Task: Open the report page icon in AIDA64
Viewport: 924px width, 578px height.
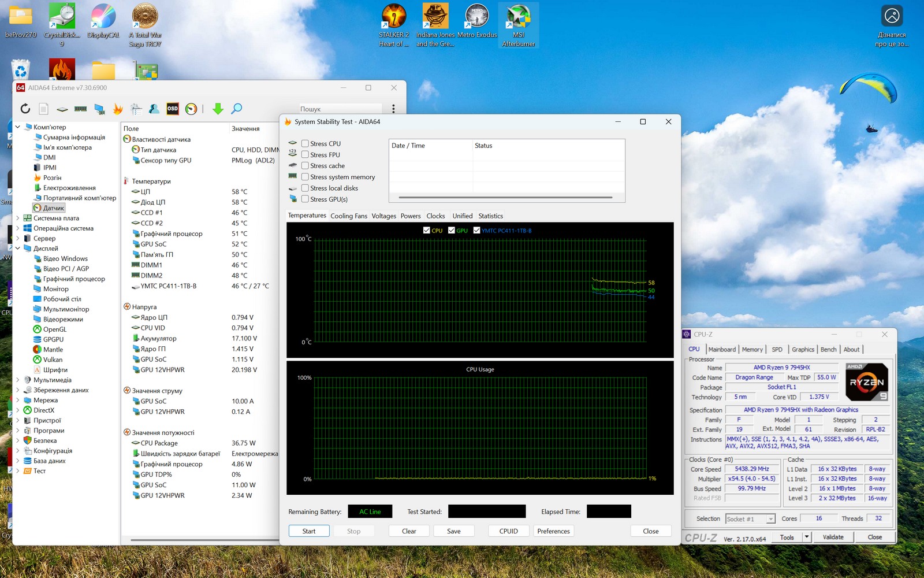Action: coord(44,109)
